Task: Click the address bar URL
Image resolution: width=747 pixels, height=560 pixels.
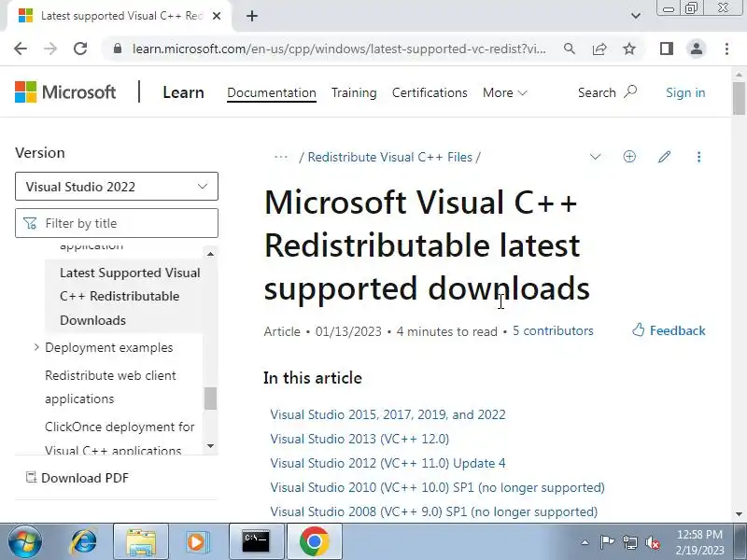Action: [339, 49]
